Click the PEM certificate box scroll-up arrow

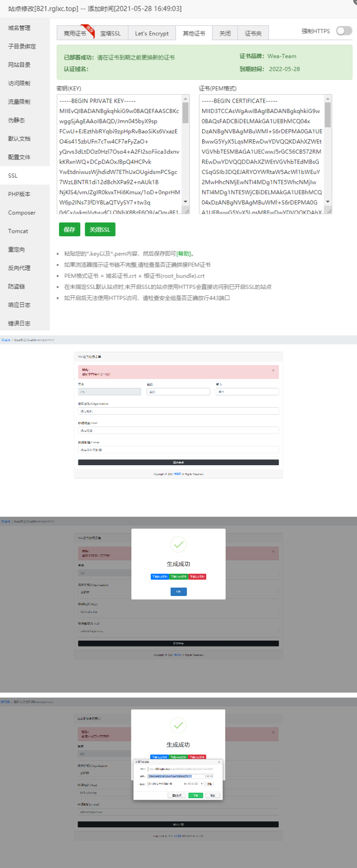pyautogui.click(x=328, y=99)
